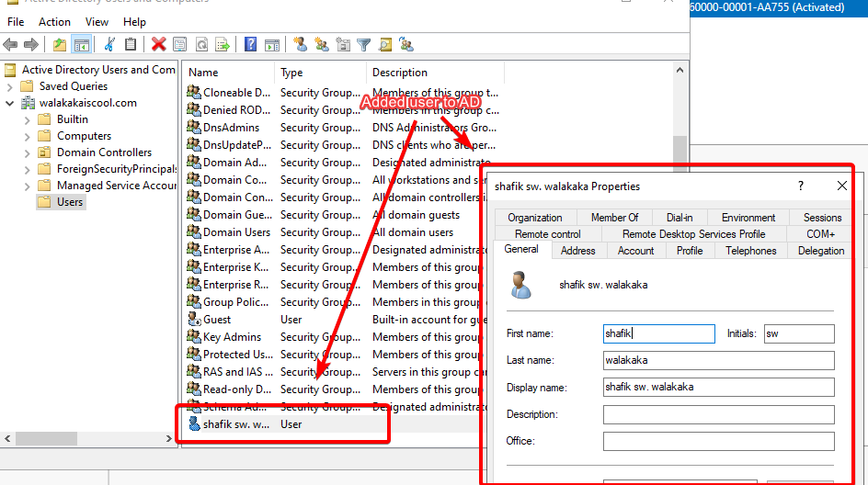Click the Key Admins group icon
This screenshot has width=868, height=485.
pyautogui.click(x=194, y=337)
